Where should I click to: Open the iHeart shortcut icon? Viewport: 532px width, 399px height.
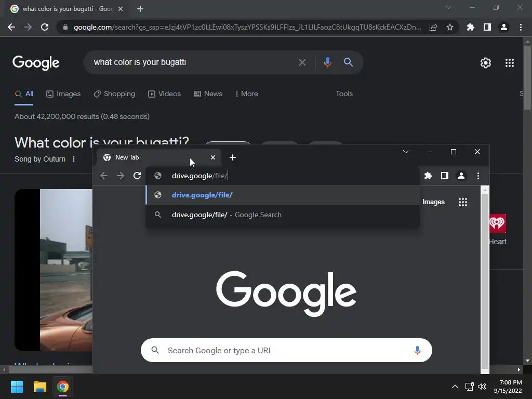point(497,223)
